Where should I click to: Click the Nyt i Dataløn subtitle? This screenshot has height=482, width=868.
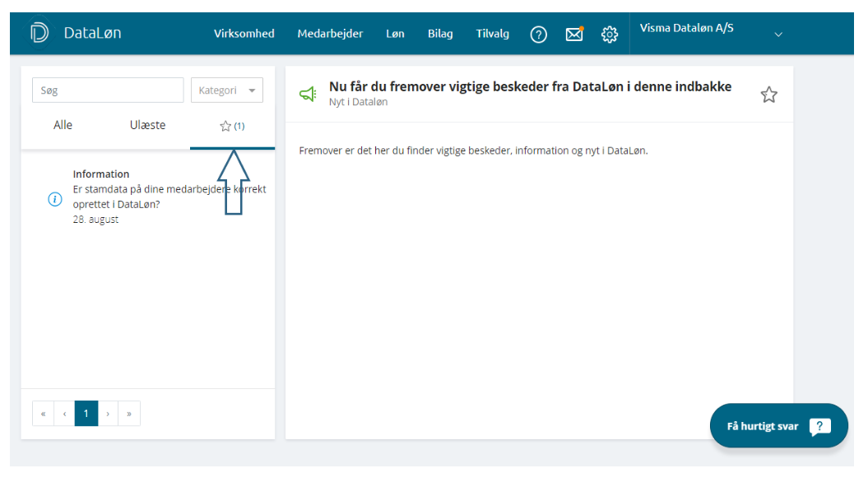tap(358, 102)
